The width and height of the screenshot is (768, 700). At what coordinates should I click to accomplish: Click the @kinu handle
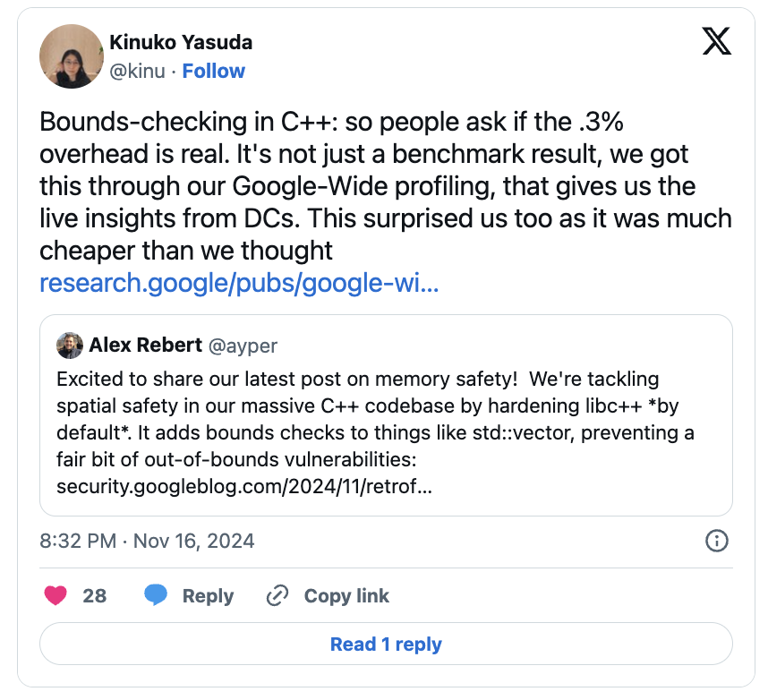[x=137, y=72]
